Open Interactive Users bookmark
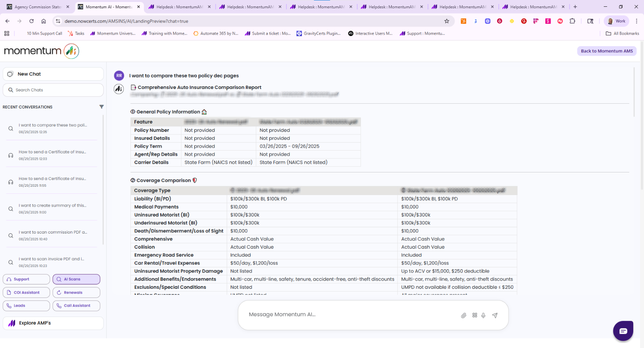Image resolution: width=644 pixels, height=348 pixels. point(370,33)
